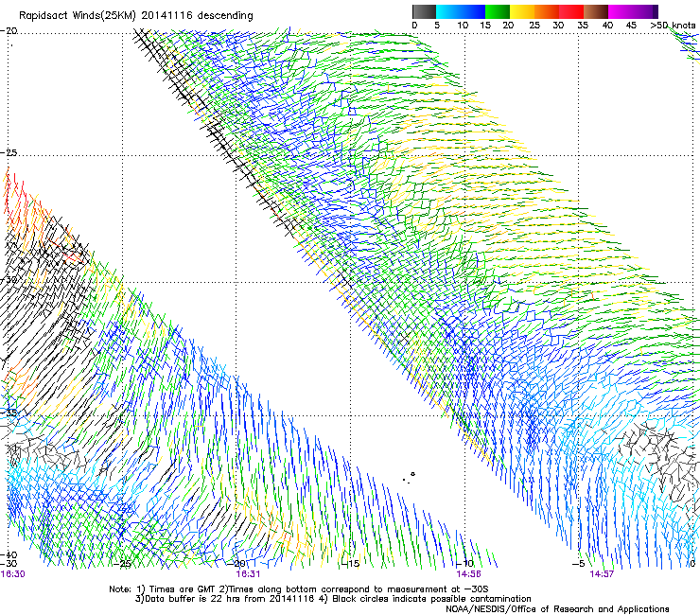Click the 'NOAA/NESDIS/Office of Research and Applications' credit
Image resolution: width=700 pixels, height=615 pixels.
[x=557, y=609]
